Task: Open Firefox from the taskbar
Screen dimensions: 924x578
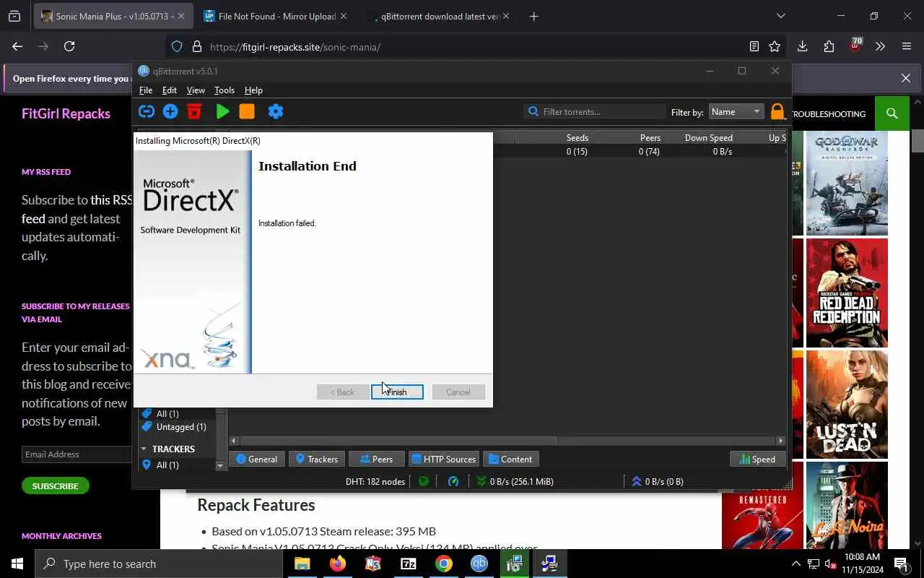Action: pos(337,564)
